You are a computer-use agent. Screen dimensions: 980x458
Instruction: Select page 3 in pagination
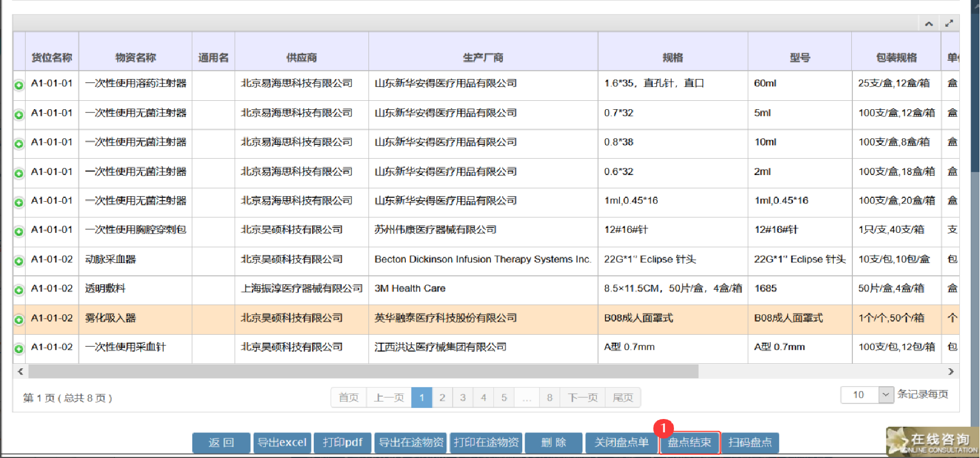(463, 398)
